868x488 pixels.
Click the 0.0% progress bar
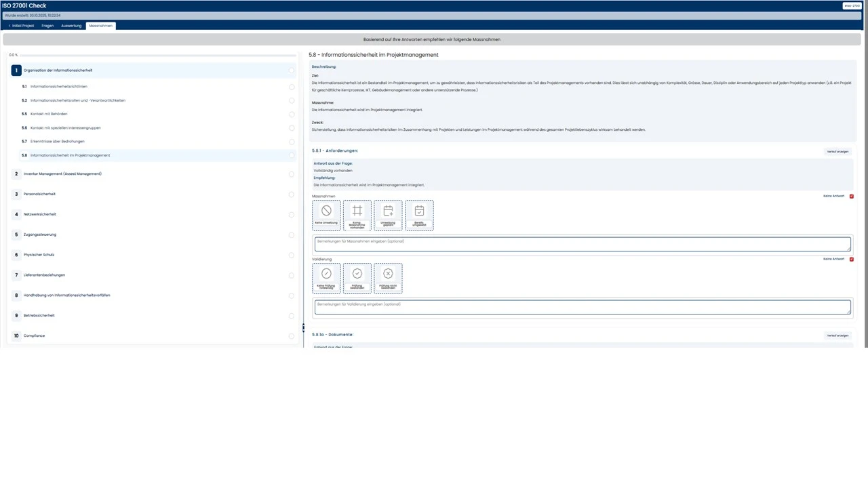coord(149,55)
